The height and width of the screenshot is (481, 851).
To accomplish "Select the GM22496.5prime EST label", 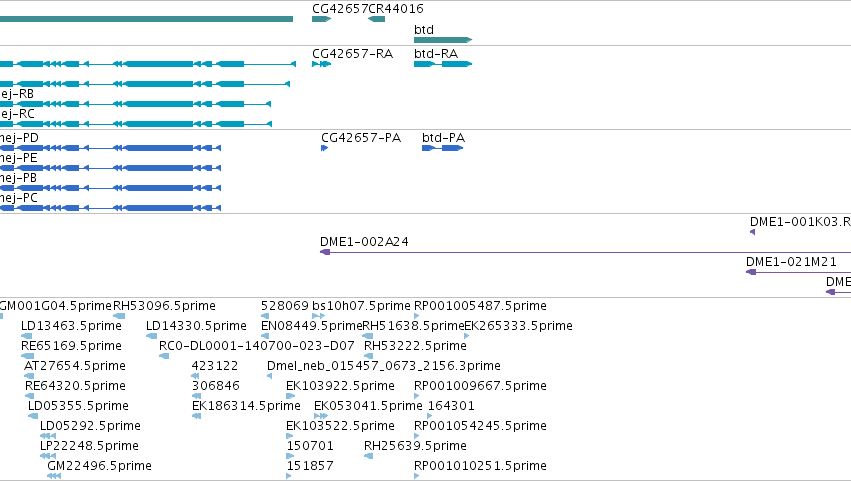I will click(x=99, y=466).
